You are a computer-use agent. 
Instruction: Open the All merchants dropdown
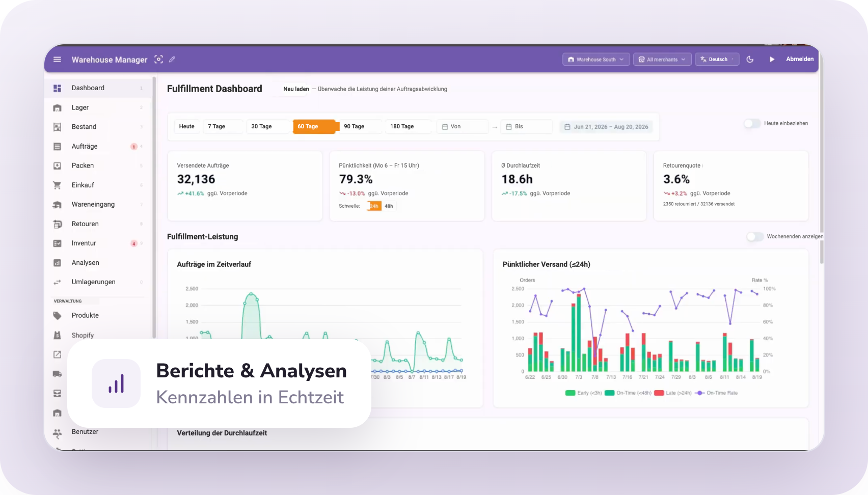click(x=662, y=60)
